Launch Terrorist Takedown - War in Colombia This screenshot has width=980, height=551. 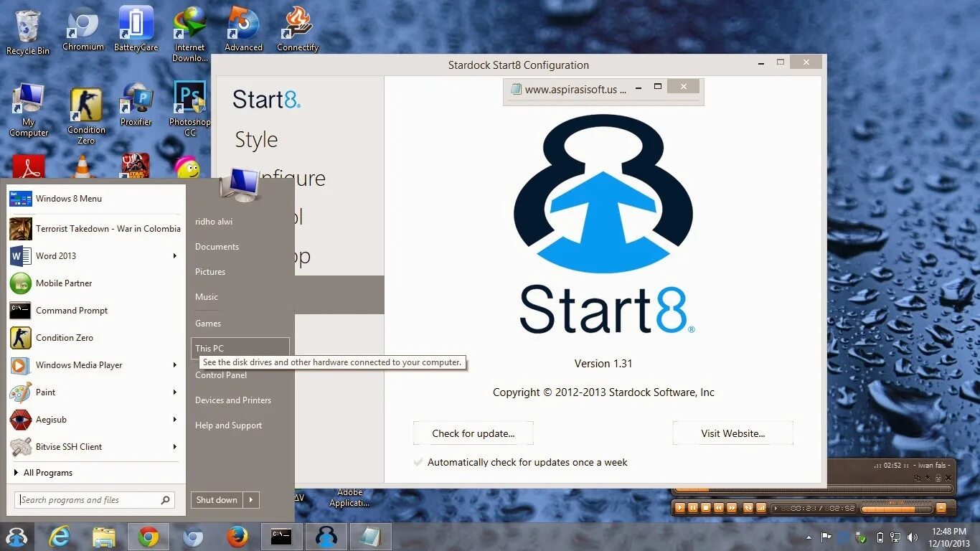95,229
